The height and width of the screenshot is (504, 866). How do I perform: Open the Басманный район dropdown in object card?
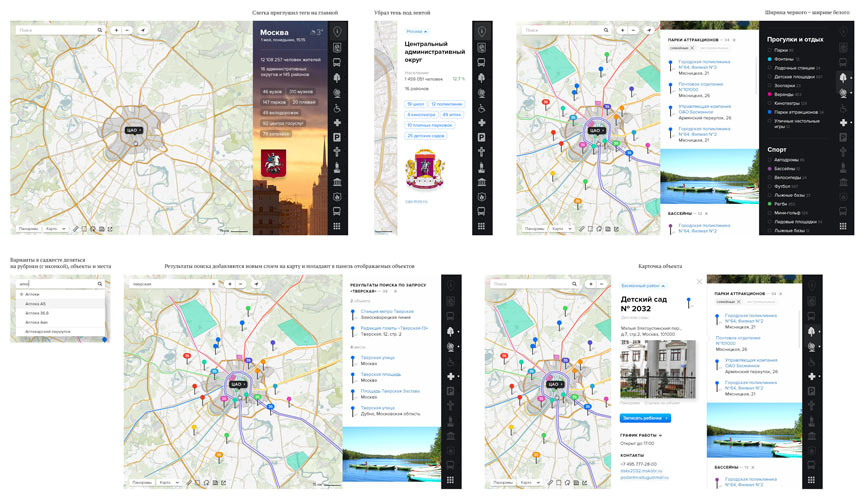coord(642,285)
